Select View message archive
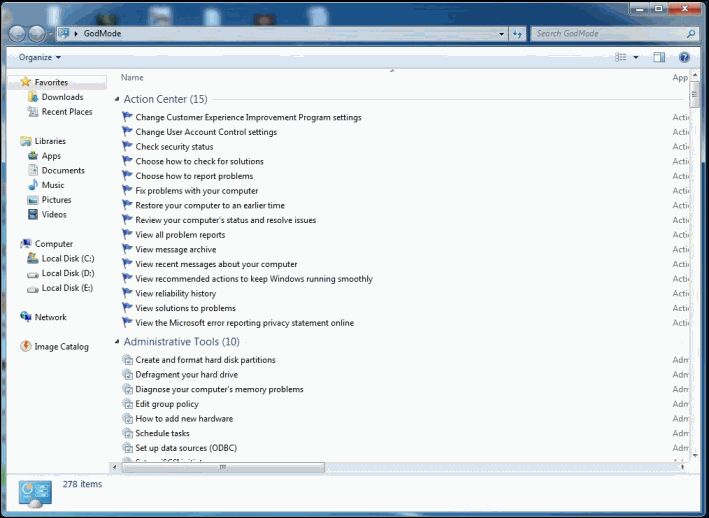This screenshot has width=709, height=518. pos(175,250)
